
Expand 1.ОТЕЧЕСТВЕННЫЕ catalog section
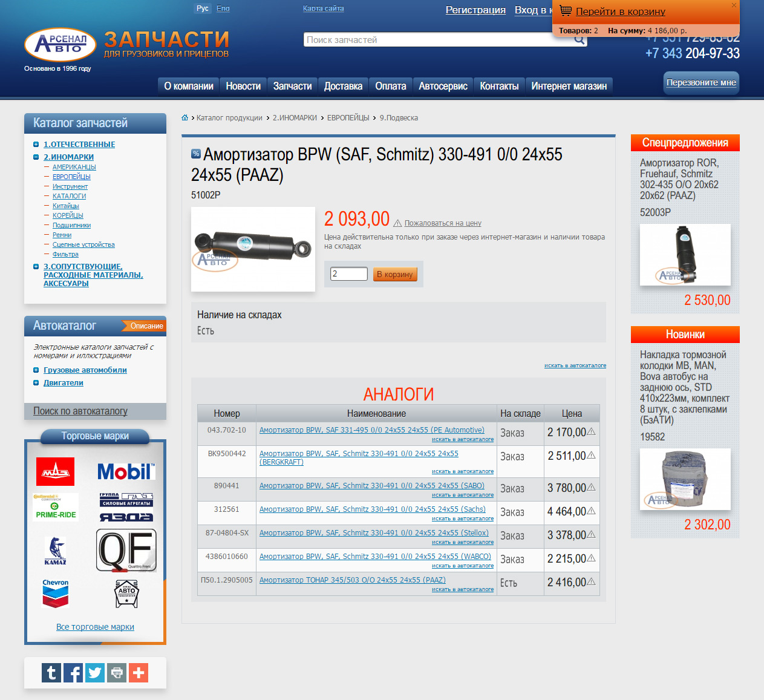pyautogui.click(x=36, y=145)
